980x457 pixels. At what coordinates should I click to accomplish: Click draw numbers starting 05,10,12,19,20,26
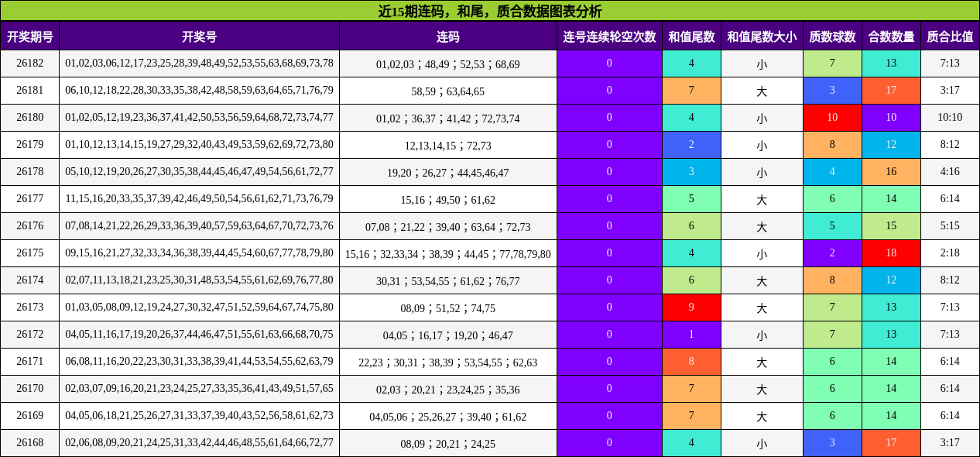pos(199,172)
